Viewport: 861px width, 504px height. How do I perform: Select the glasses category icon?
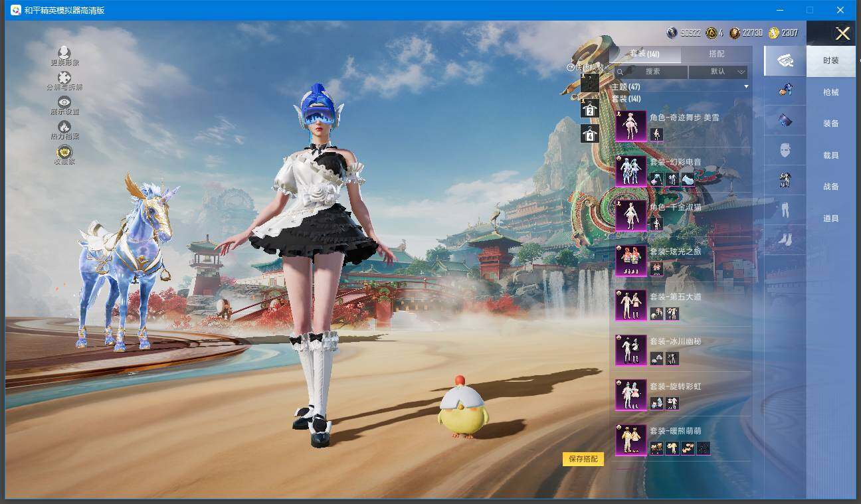pos(785,120)
